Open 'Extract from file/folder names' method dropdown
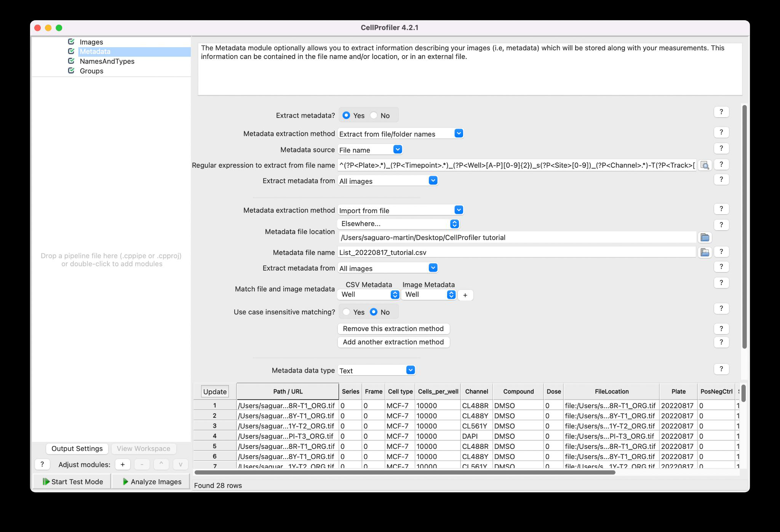 pos(401,134)
